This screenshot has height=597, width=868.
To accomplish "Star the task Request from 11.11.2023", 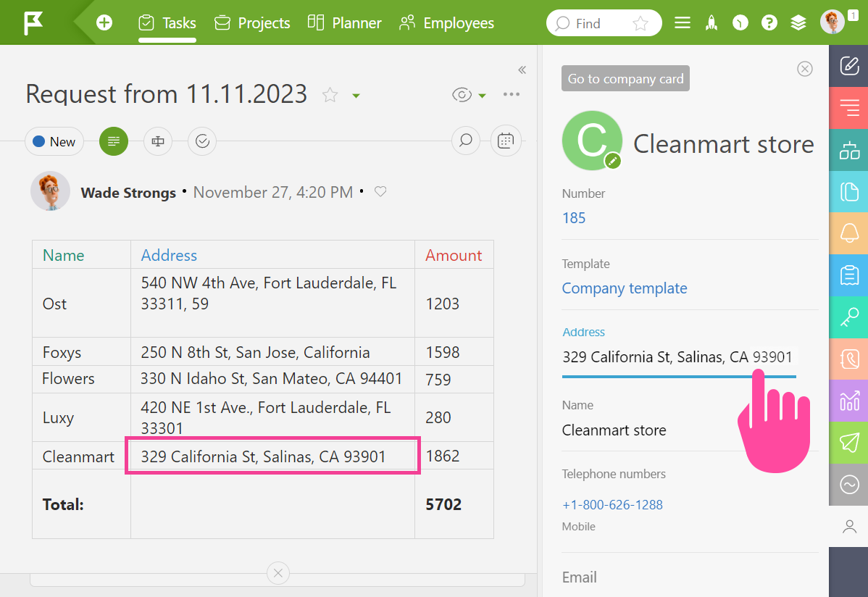I will tap(330, 95).
